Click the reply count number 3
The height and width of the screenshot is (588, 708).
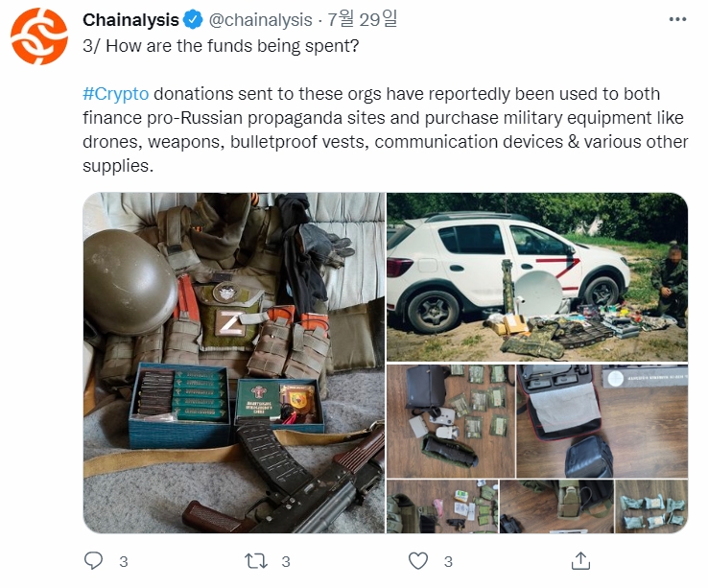(x=124, y=562)
